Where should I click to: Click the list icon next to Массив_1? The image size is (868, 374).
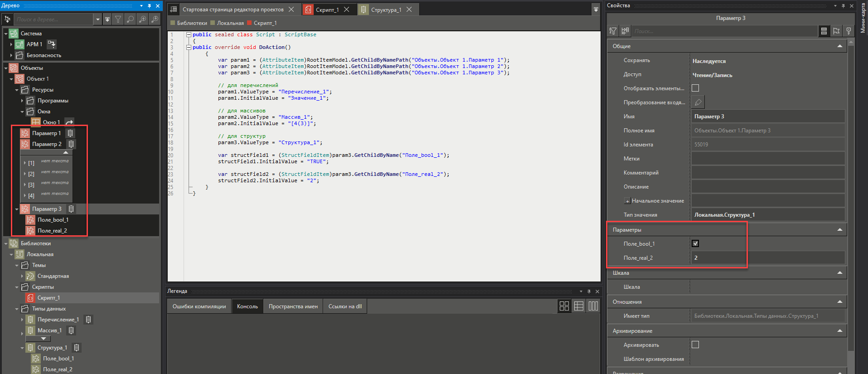(71, 330)
